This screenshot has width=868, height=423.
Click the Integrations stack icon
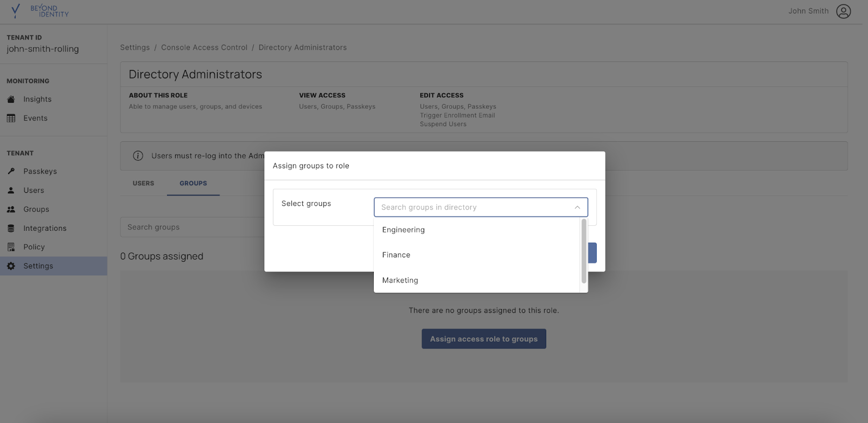click(x=11, y=229)
